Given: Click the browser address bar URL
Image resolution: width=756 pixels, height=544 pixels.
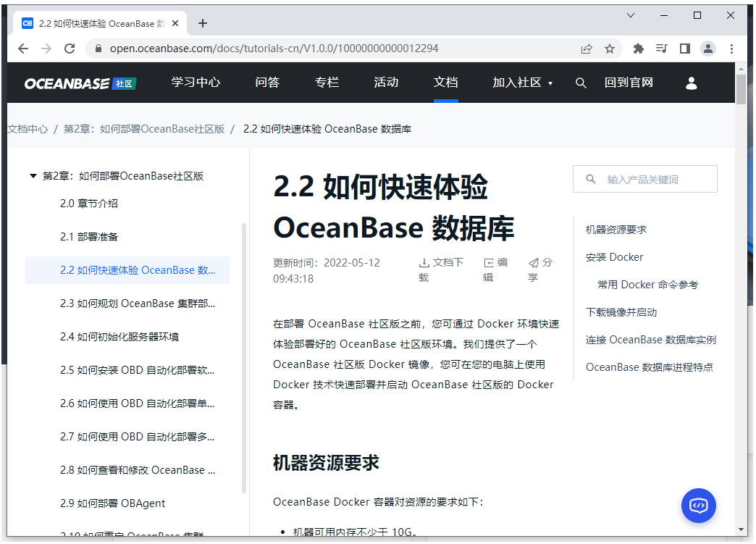Looking at the screenshot, I should [x=274, y=49].
